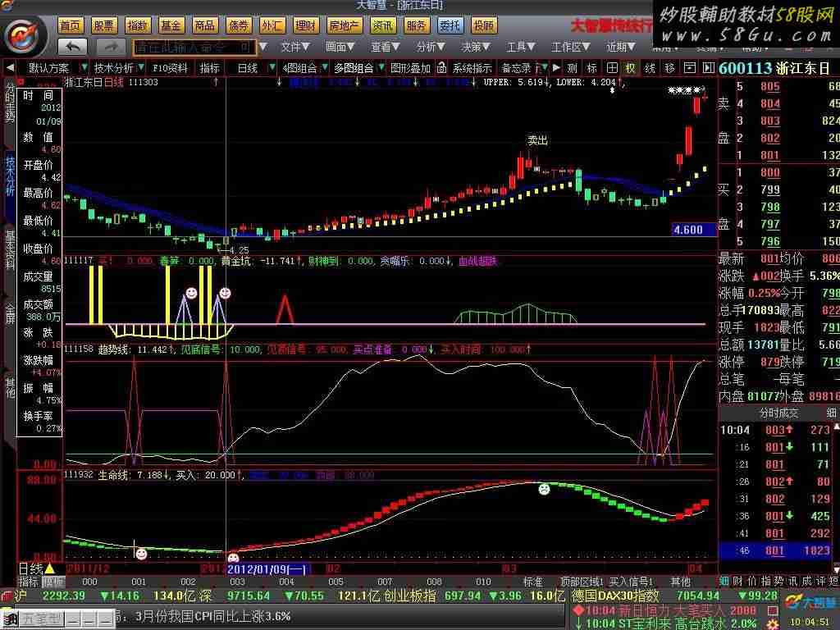Open the 商品 commodities tab
The image size is (840, 630).
[205, 25]
